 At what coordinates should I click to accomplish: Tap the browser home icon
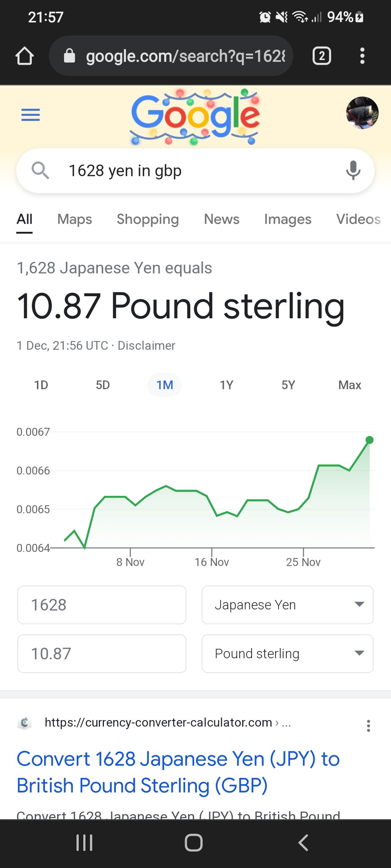coord(25,56)
